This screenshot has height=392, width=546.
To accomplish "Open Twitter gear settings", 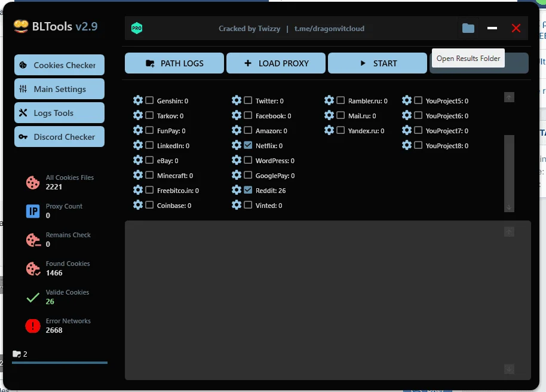I will tap(237, 100).
